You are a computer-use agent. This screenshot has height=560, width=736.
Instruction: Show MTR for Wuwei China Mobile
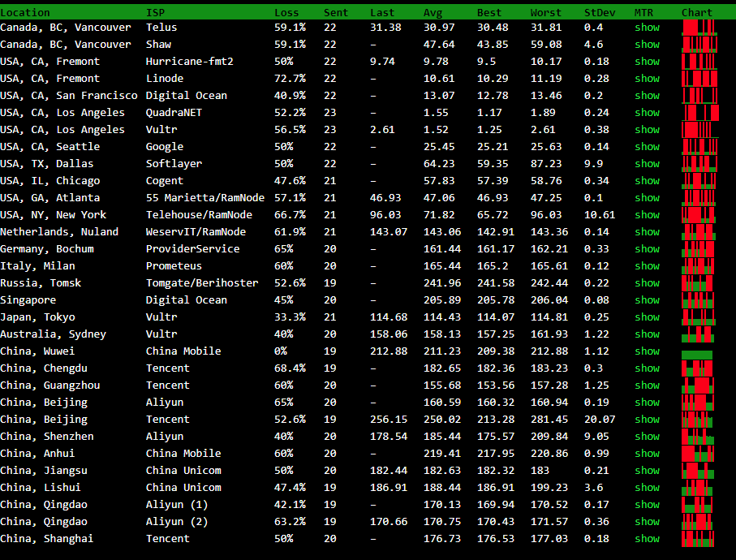coord(647,351)
